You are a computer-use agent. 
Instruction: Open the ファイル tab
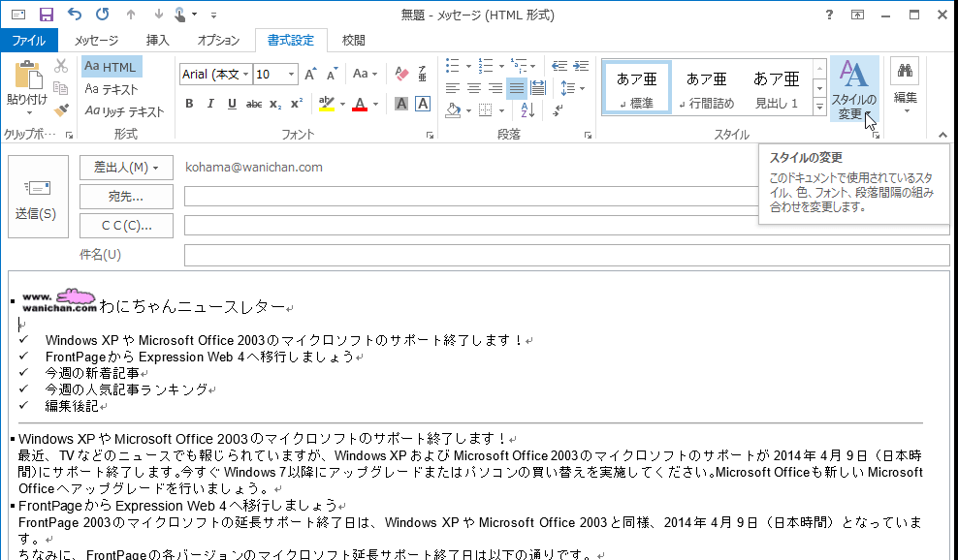29,41
